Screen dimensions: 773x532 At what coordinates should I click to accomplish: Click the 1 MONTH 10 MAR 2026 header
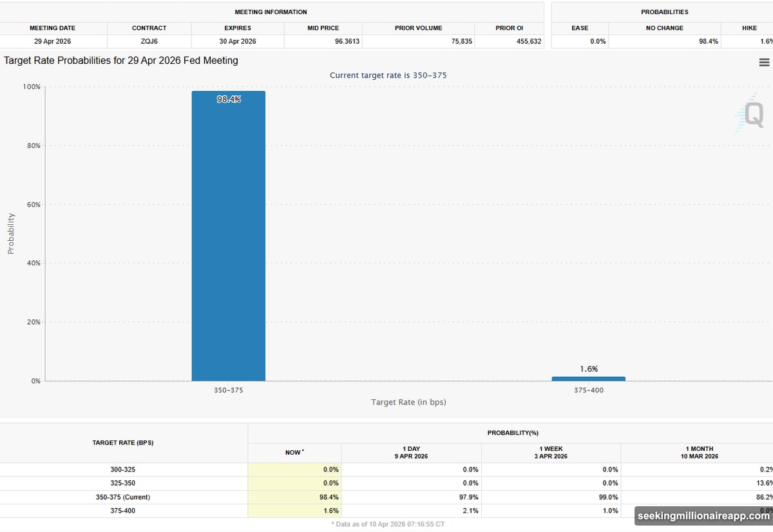(700, 452)
